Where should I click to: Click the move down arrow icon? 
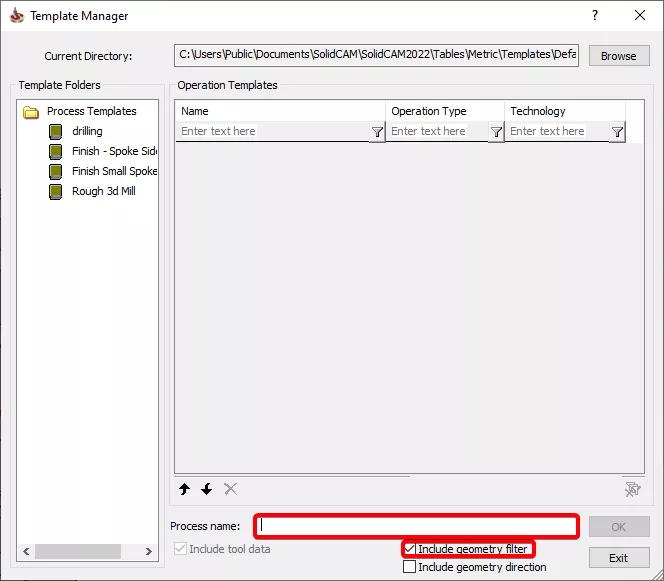coord(207,489)
